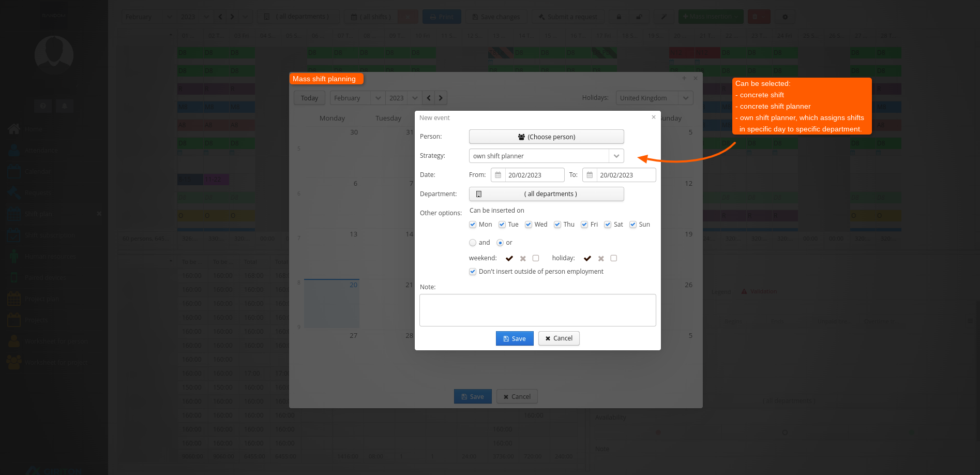Select day 20 in planner calendar
Image resolution: width=980 pixels, height=475 pixels.
tap(331, 304)
